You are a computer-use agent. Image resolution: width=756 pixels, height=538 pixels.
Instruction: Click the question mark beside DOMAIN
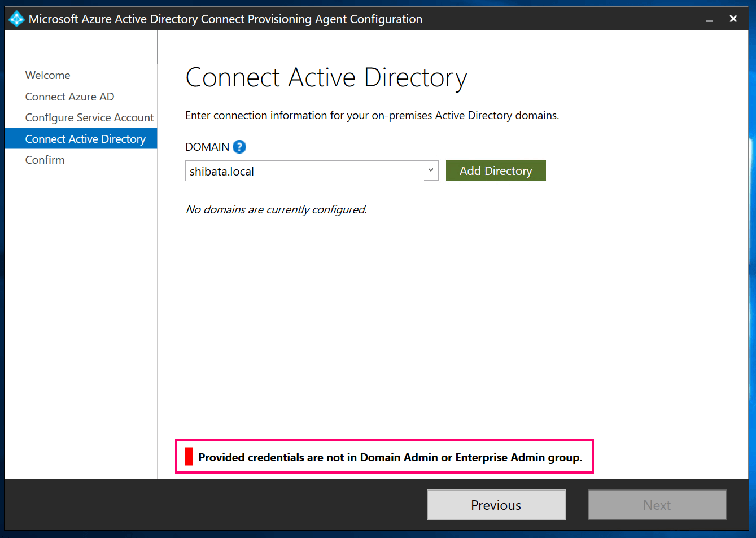(x=239, y=146)
